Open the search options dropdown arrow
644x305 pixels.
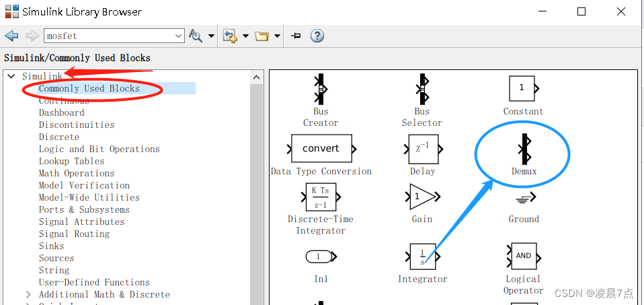211,36
